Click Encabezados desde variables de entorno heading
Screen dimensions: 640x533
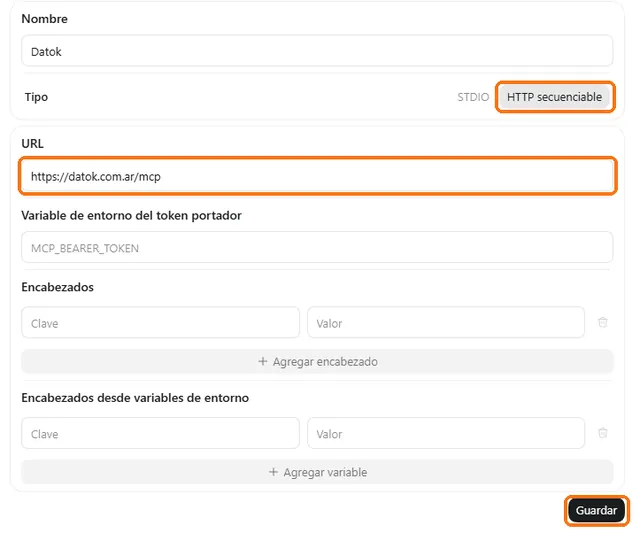pos(135,398)
